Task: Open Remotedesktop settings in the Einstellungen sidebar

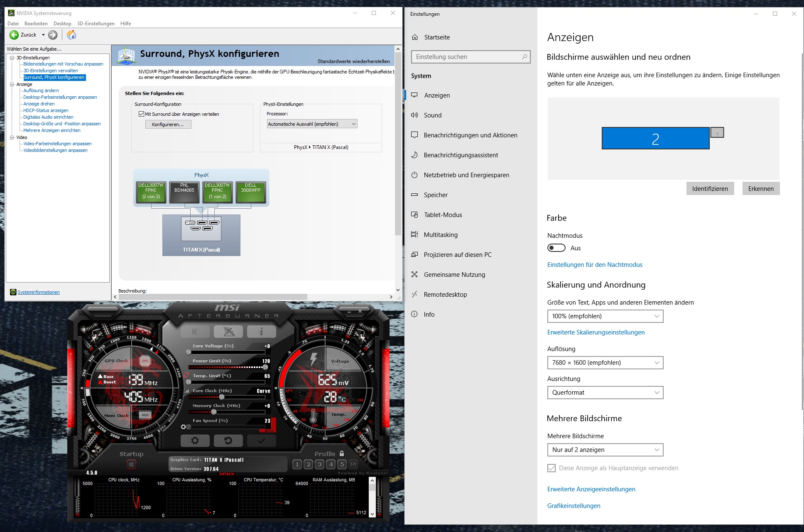Action: click(446, 294)
